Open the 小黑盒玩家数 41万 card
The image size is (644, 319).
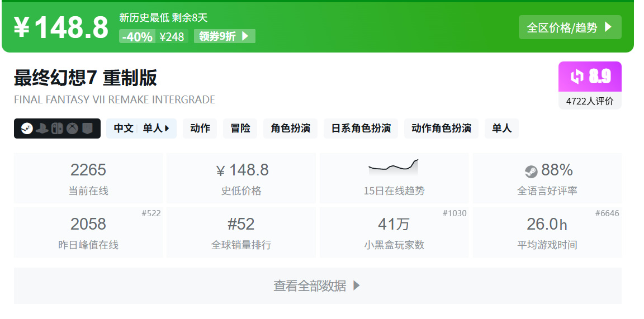[x=394, y=232]
